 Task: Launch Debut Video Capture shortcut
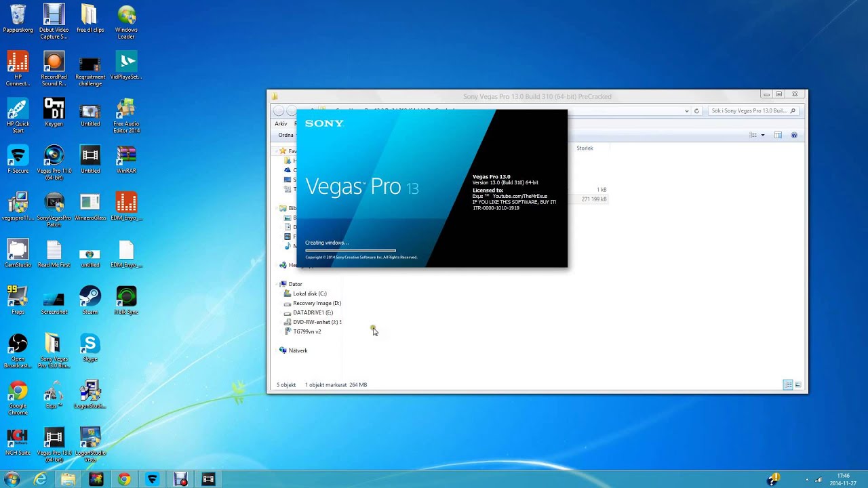coord(54,21)
